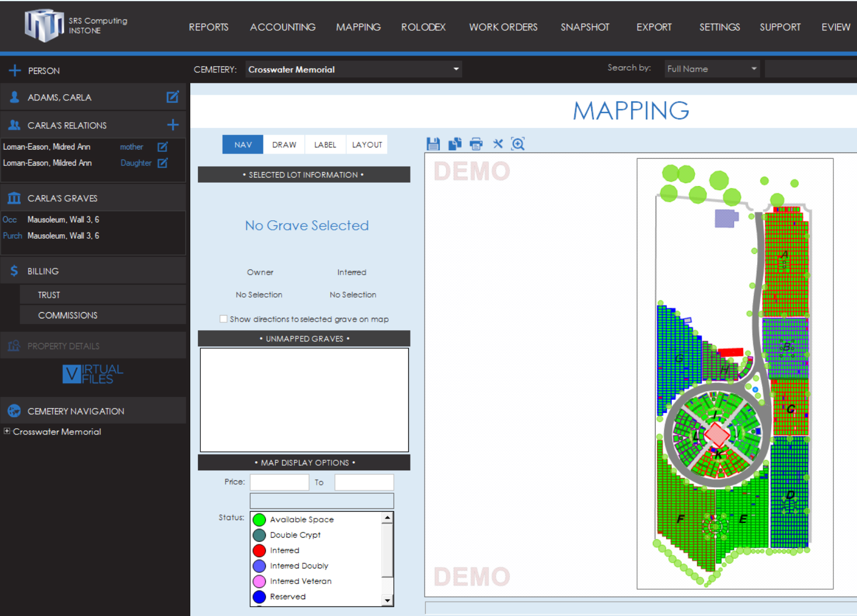Select the red Interred status swatch
The height and width of the screenshot is (616, 857).
pos(259,550)
